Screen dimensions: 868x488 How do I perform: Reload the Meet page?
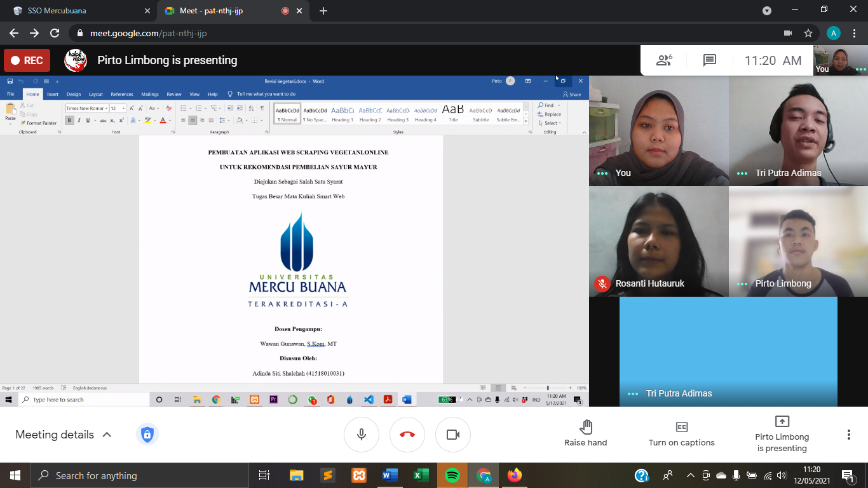(x=55, y=33)
